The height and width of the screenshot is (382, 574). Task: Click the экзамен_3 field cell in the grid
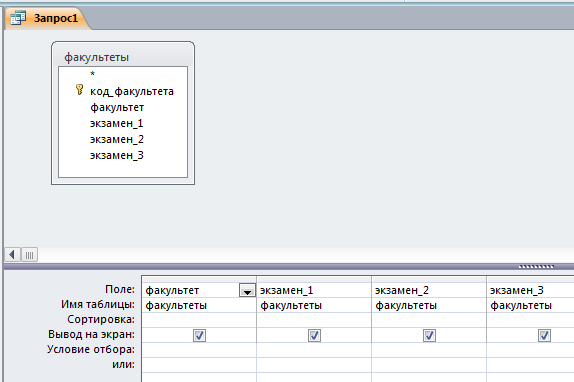point(530,290)
